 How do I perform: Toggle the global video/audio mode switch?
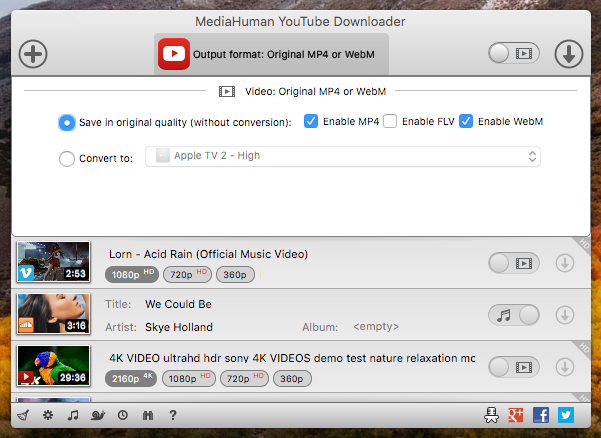(514, 53)
